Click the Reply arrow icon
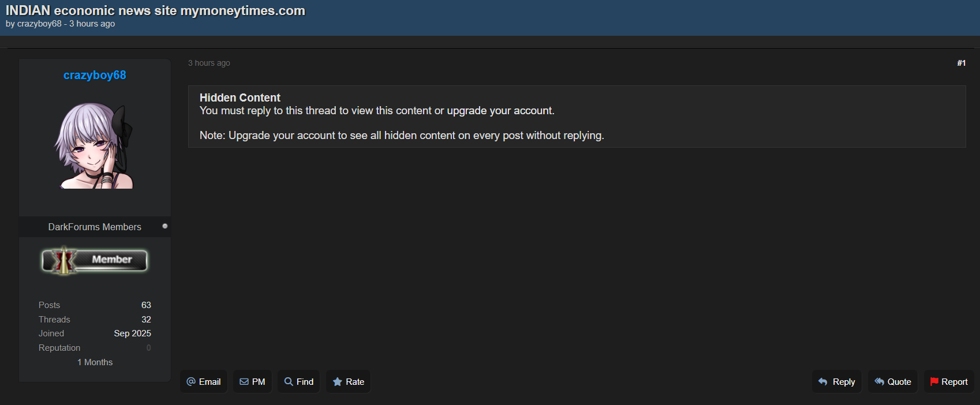Viewport: 980px width, 405px height. (x=823, y=382)
